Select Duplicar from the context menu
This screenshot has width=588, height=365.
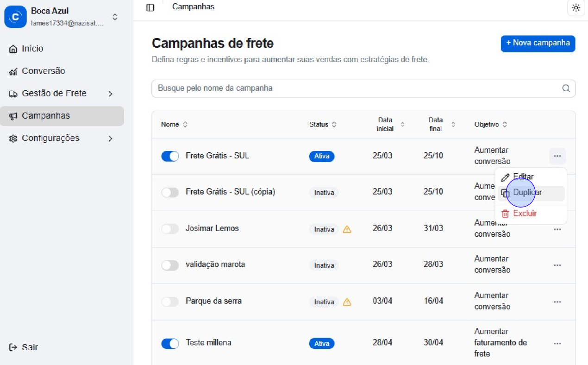pyautogui.click(x=527, y=193)
